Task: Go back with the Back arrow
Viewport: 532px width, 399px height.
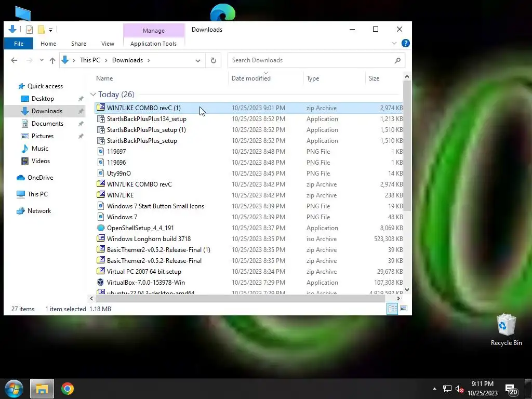Action: 14,60
